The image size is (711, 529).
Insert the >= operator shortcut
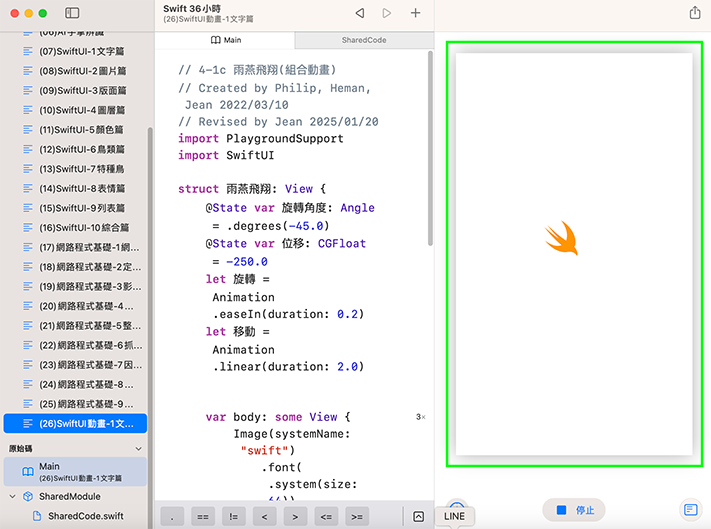(357, 516)
